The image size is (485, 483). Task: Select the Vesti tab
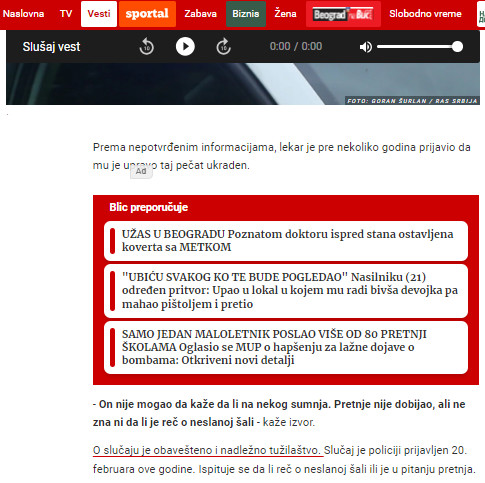point(99,14)
